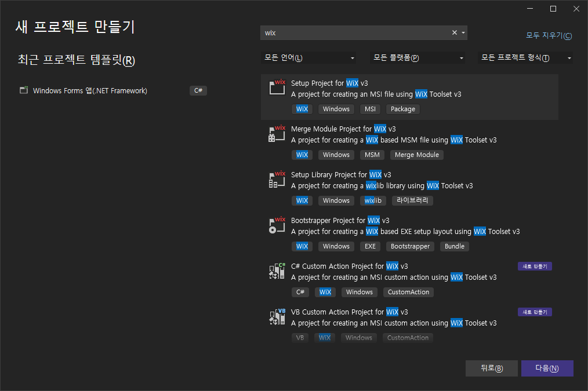The image size is (588, 391).
Task: Choose recent template Windows Forms 앱(.NET Framework)
Action: [113, 90]
